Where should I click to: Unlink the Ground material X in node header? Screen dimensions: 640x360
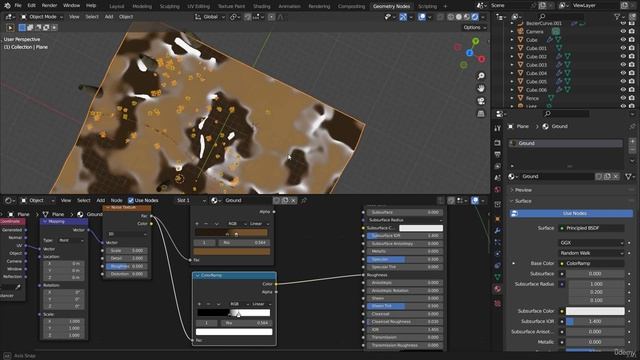(293, 200)
